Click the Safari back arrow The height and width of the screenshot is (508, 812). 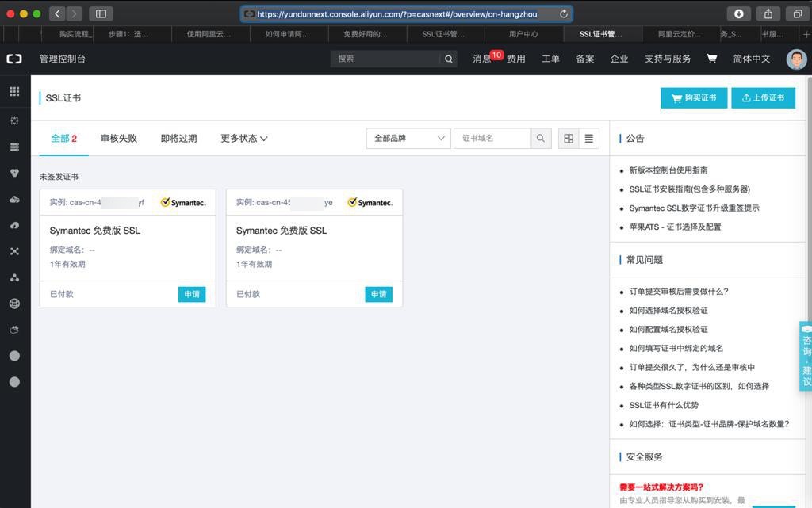pos(57,14)
